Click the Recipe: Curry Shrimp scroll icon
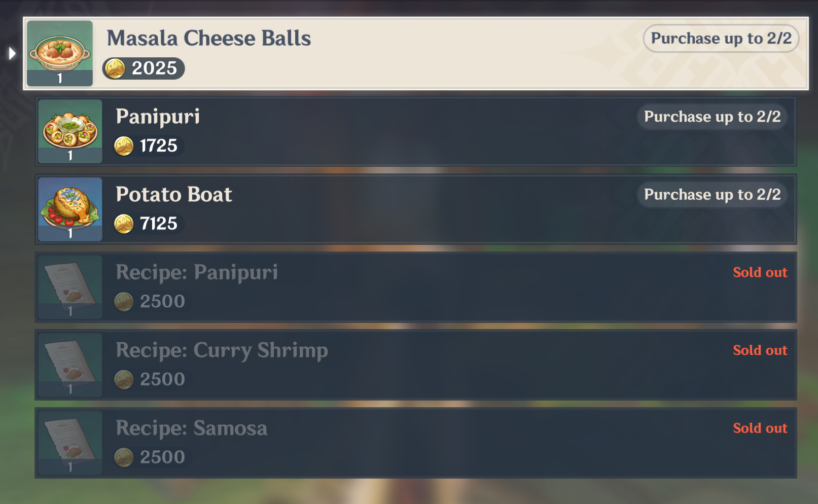 coord(70,365)
